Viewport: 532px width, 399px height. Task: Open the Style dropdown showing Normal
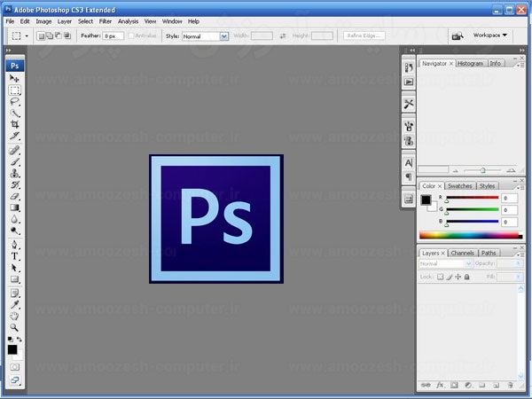206,36
